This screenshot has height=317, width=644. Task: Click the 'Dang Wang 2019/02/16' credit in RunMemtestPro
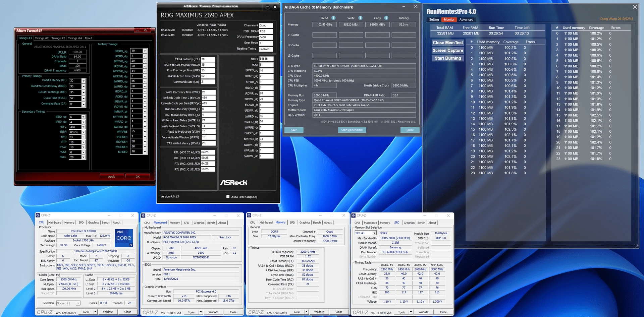click(x=616, y=19)
